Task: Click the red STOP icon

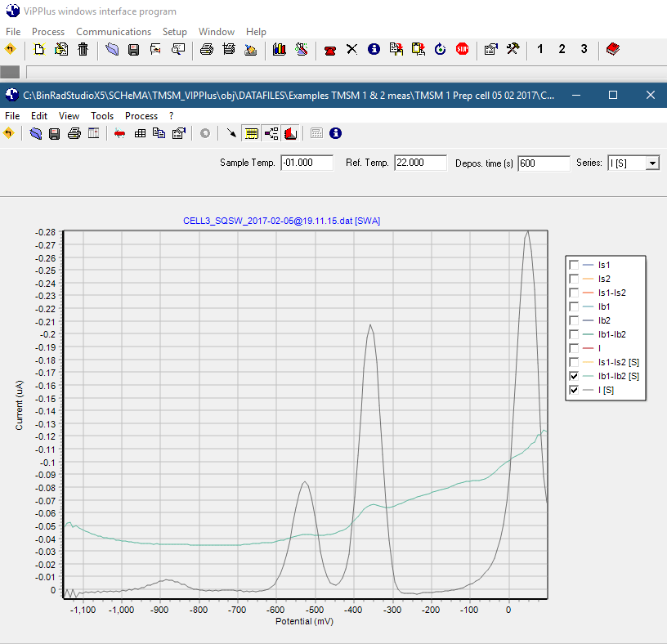Action: coord(462,49)
